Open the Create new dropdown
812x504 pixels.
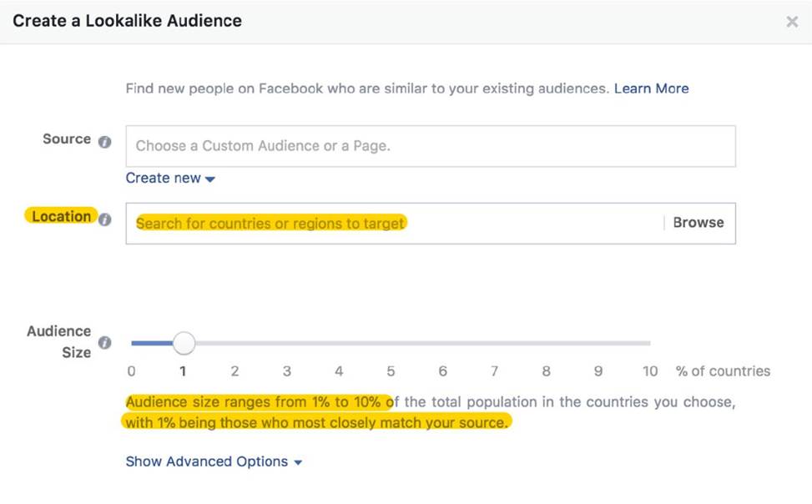pyautogui.click(x=170, y=179)
